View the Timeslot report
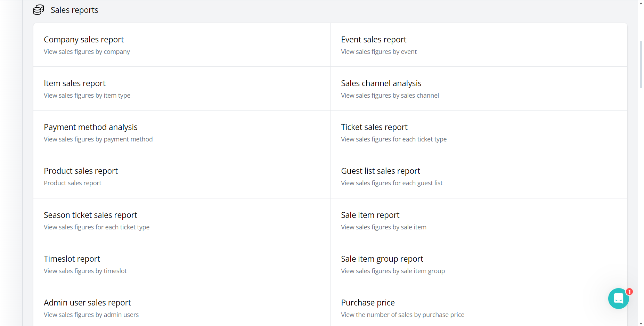644x326 pixels. pos(72,259)
